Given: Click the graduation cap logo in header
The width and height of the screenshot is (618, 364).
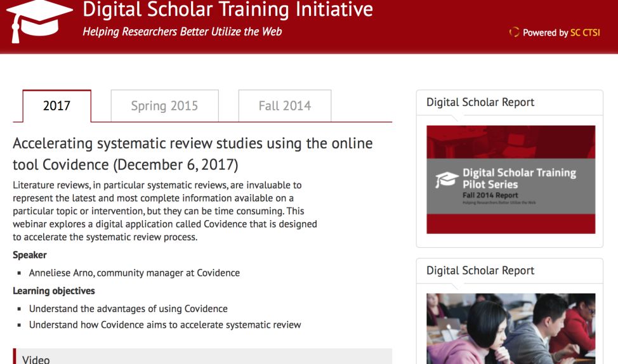Looking at the screenshot, I should tap(39, 20).
